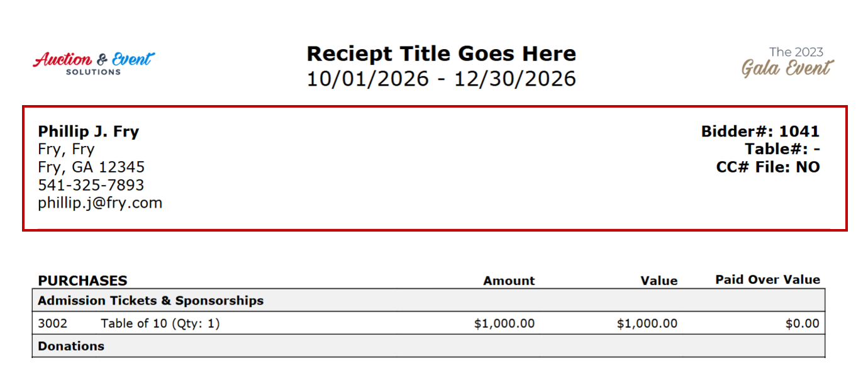
Task: Select the address line Fry, GA 12345
Action: pyautogui.click(x=91, y=167)
